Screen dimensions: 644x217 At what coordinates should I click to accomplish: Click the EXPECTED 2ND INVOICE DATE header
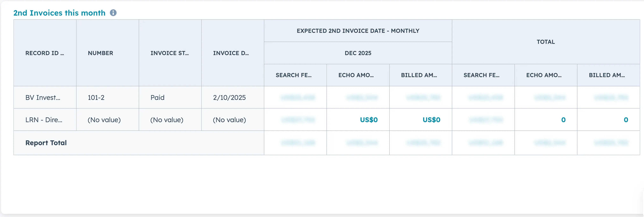[358, 30]
